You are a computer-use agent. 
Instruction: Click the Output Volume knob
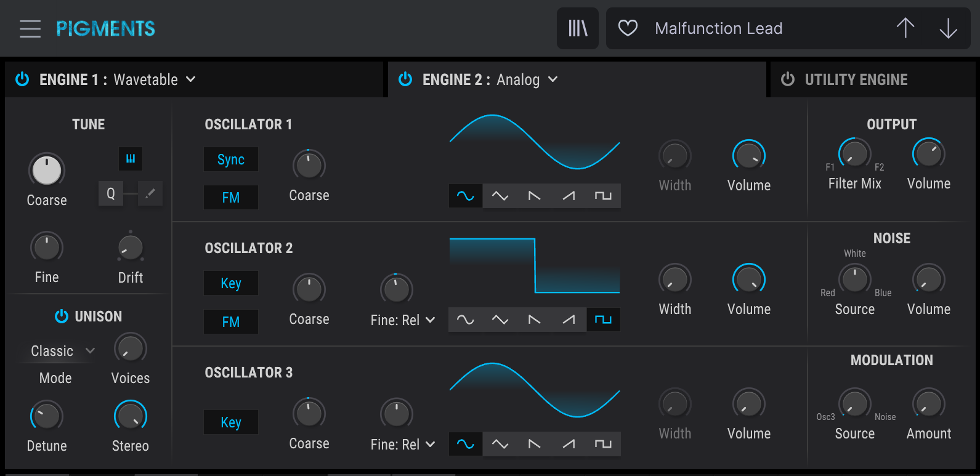coord(929,154)
